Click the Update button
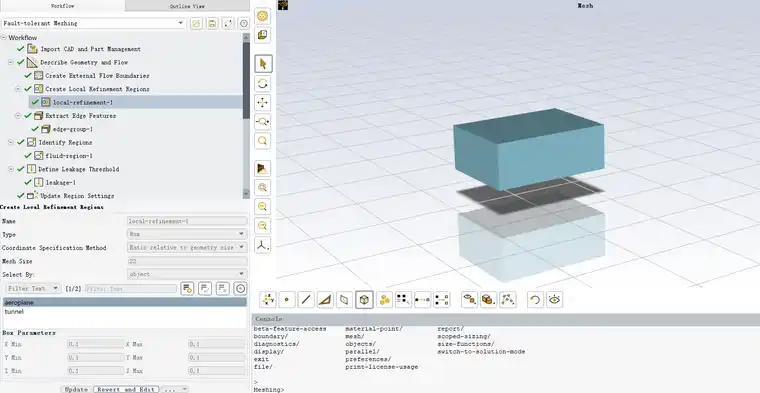 pos(76,389)
